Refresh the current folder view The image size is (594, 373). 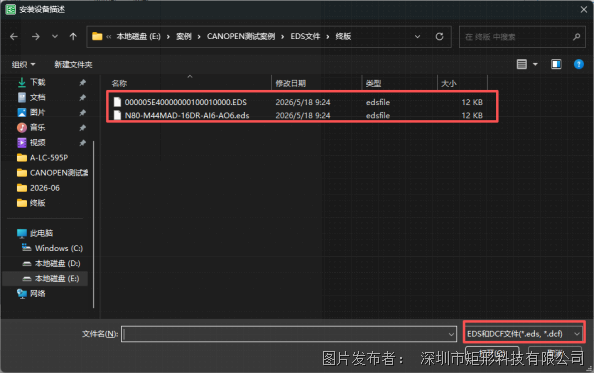click(439, 37)
